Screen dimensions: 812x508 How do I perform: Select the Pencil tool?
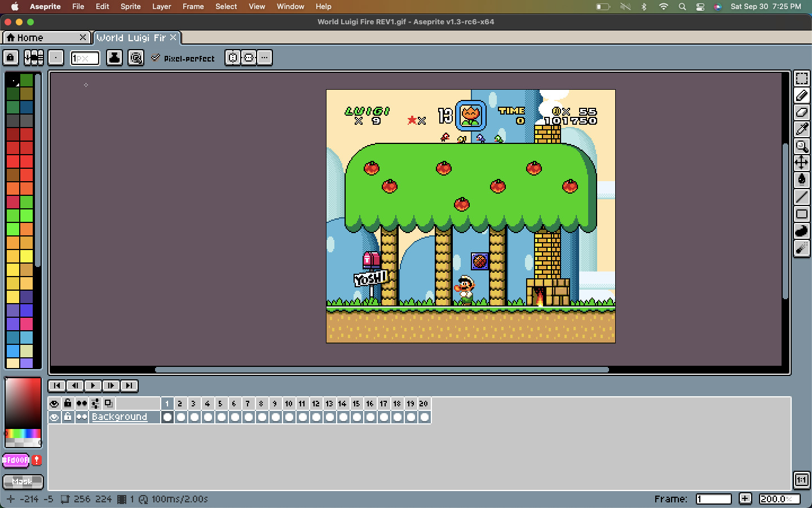pyautogui.click(x=801, y=95)
